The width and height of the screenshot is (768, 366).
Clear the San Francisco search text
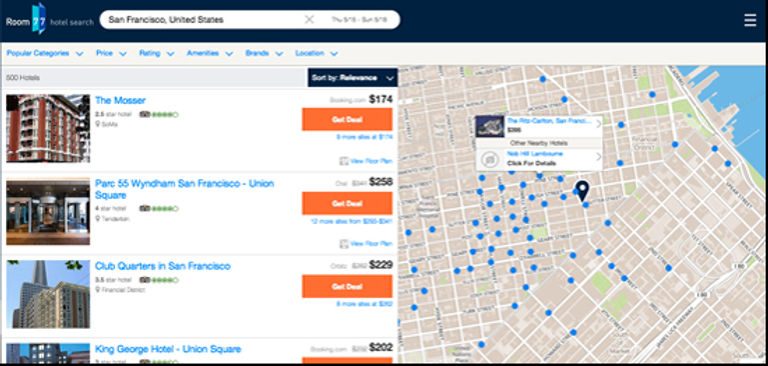309,20
